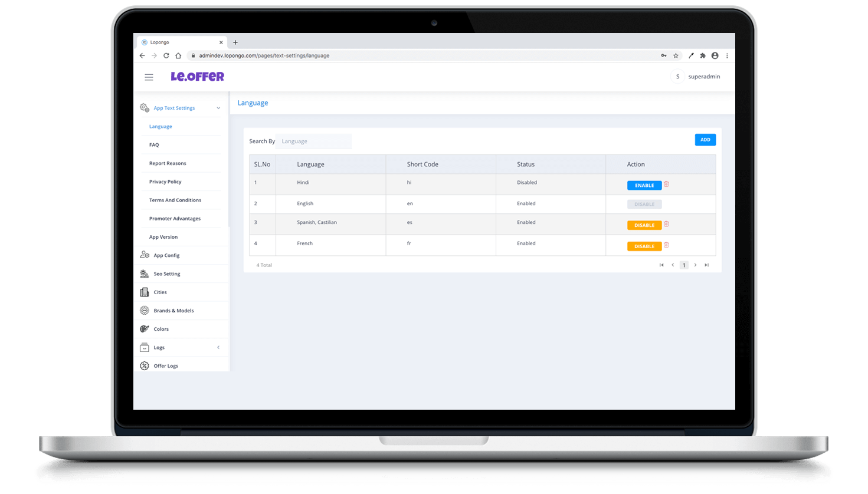Go forward in the browser

155,55
